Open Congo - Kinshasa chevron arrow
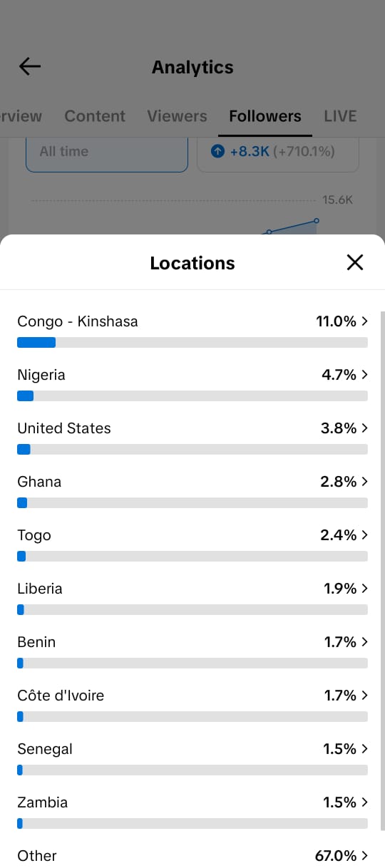The height and width of the screenshot is (868, 385). [365, 321]
